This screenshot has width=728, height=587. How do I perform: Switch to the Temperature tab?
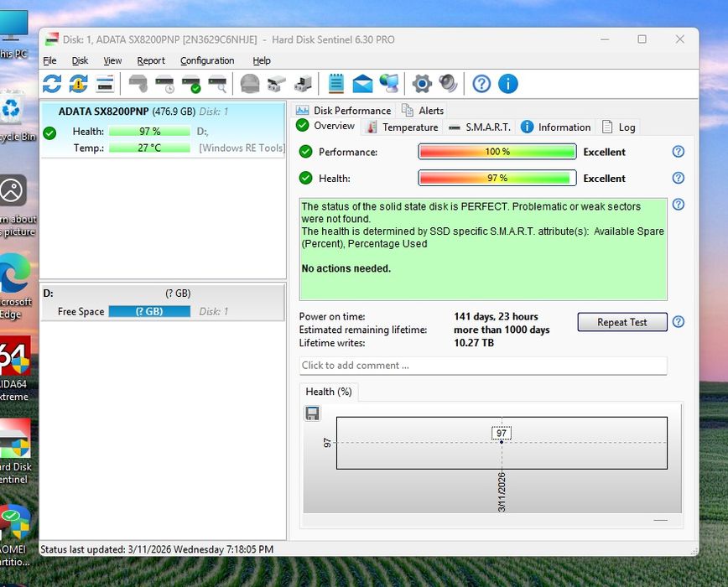tap(402, 127)
